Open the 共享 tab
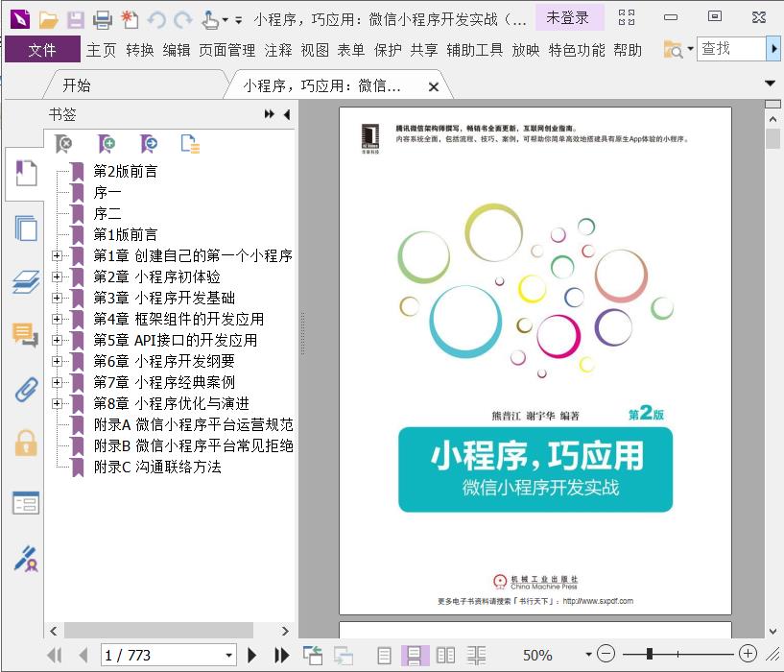Screen dimensions: 784x672 424,50
